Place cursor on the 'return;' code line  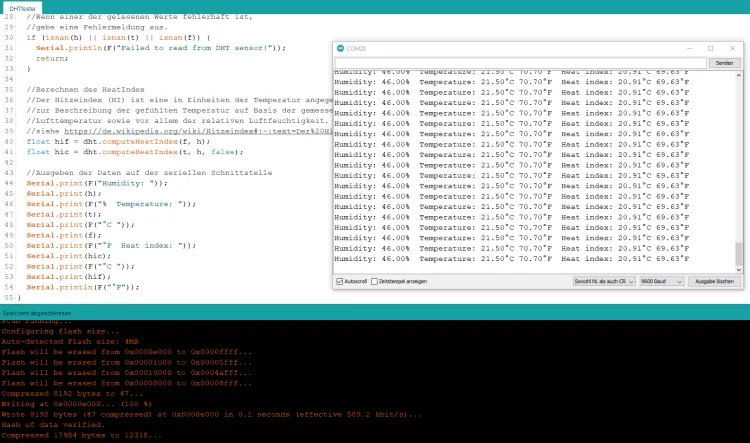pos(52,59)
